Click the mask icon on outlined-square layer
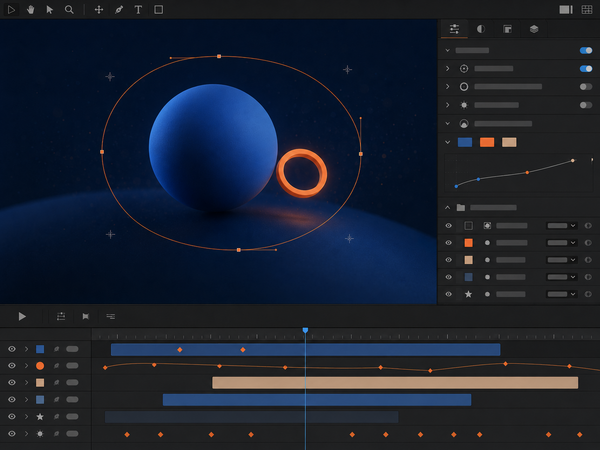 [x=487, y=226]
